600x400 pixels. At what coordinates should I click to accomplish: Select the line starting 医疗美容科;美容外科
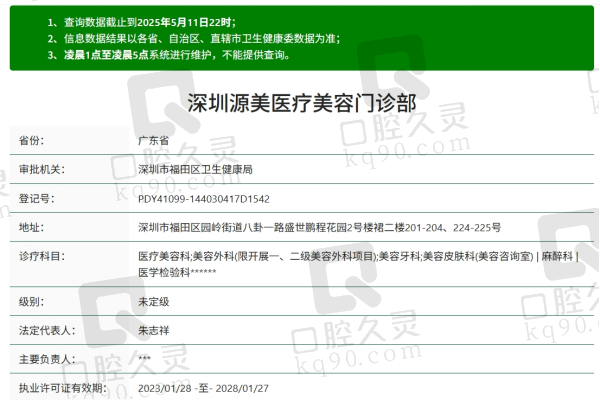pyautogui.click(x=359, y=256)
